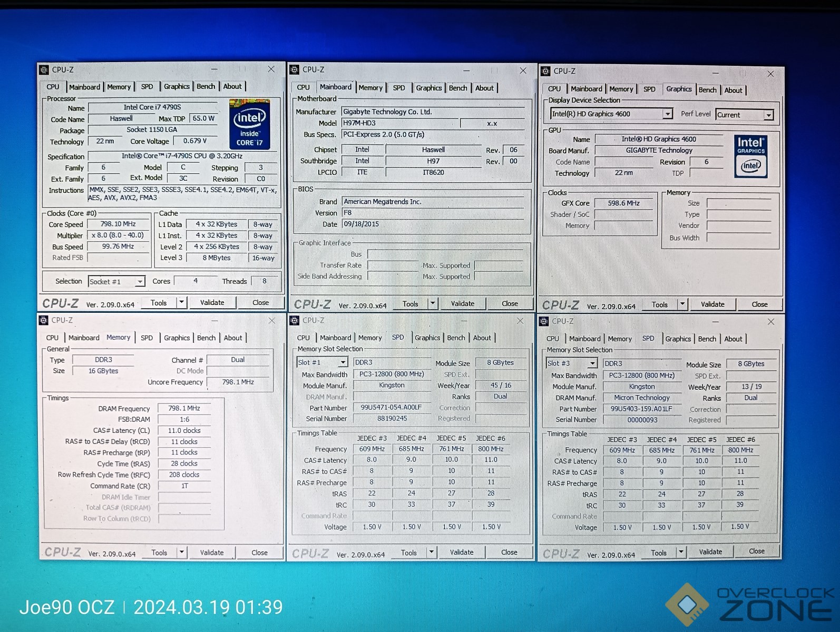Click the CPU-Z title icon in the Graphics window
This screenshot has height=632, width=840.
point(546,71)
